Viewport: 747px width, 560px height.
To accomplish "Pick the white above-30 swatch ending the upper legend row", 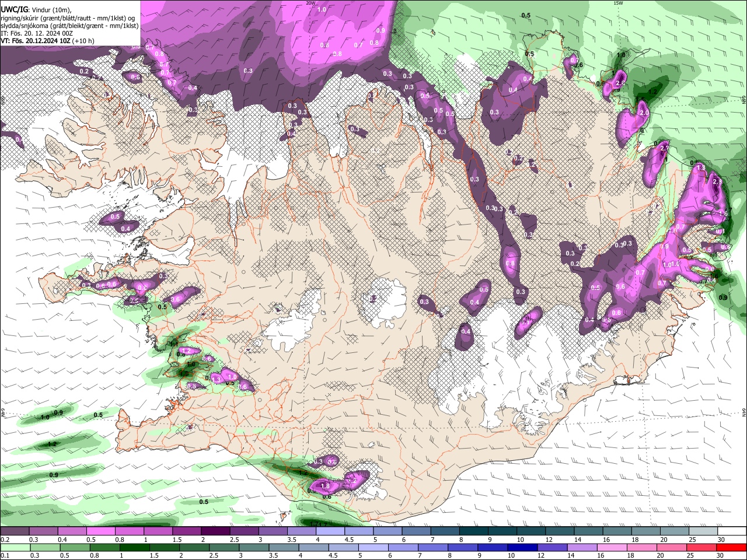I will pyautogui.click(x=732, y=531).
